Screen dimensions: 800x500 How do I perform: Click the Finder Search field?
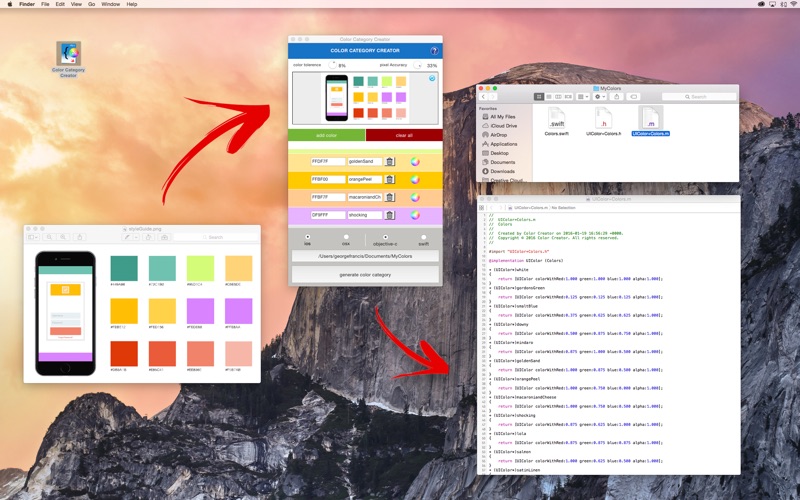tap(699, 96)
